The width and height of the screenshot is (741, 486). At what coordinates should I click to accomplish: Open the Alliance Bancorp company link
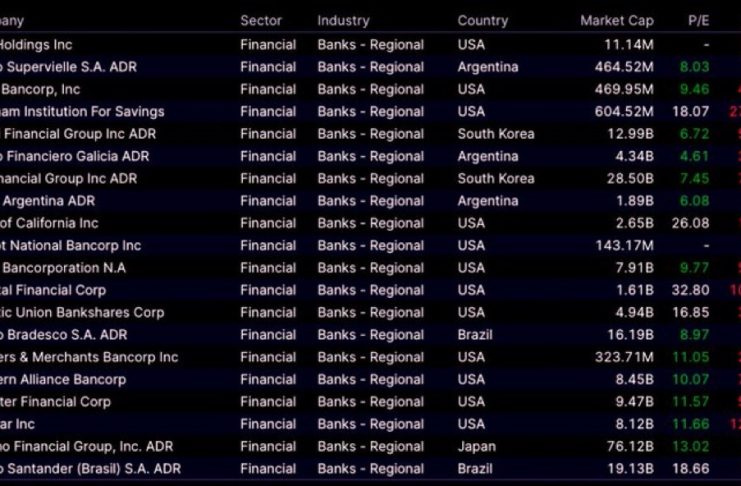[x=63, y=379]
